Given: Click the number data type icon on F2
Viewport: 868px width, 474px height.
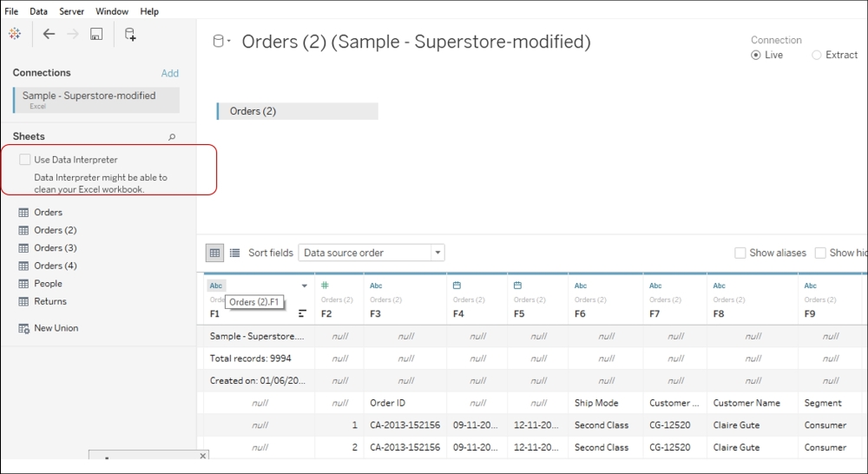Looking at the screenshot, I should (x=324, y=285).
